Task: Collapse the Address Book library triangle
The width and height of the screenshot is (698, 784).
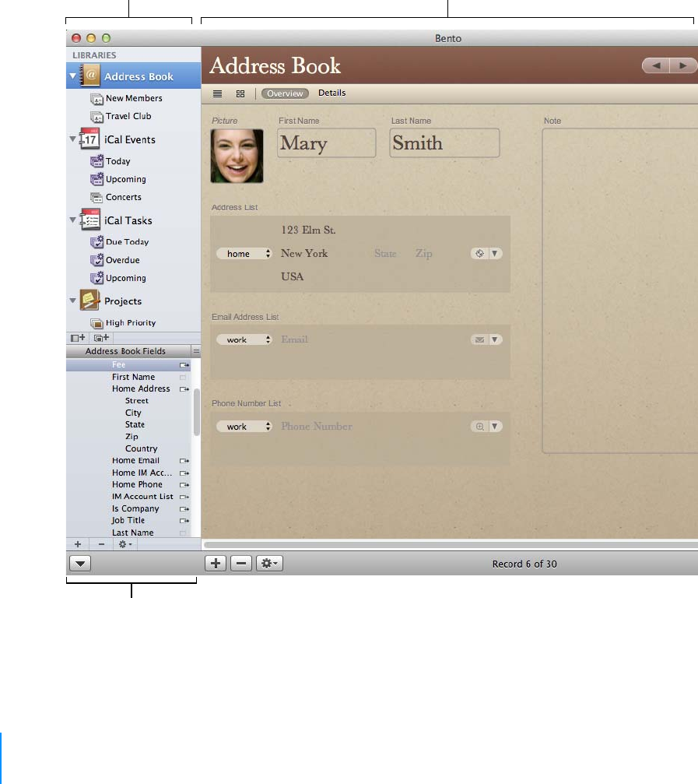Action: click(x=73, y=76)
